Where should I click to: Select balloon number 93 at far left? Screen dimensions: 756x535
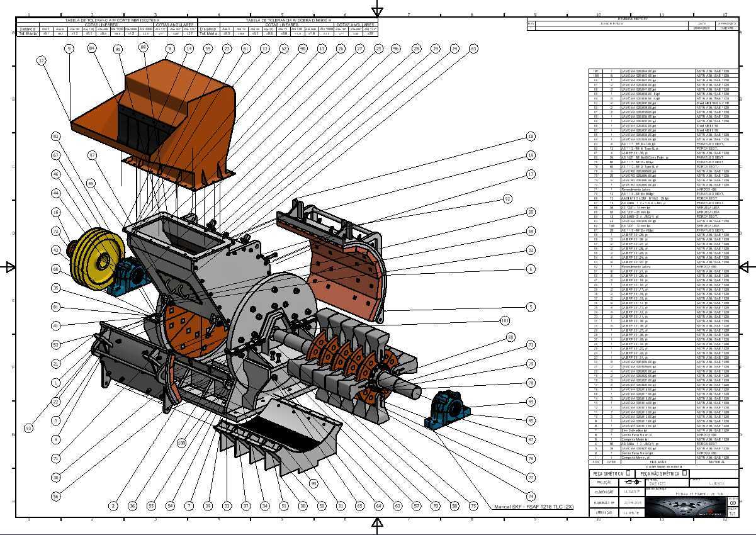pos(28,428)
